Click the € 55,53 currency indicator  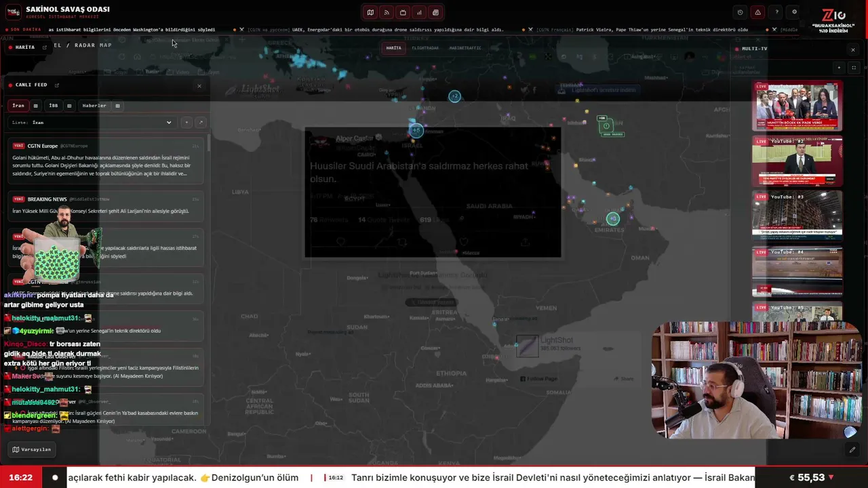click(x=812, y=478)
